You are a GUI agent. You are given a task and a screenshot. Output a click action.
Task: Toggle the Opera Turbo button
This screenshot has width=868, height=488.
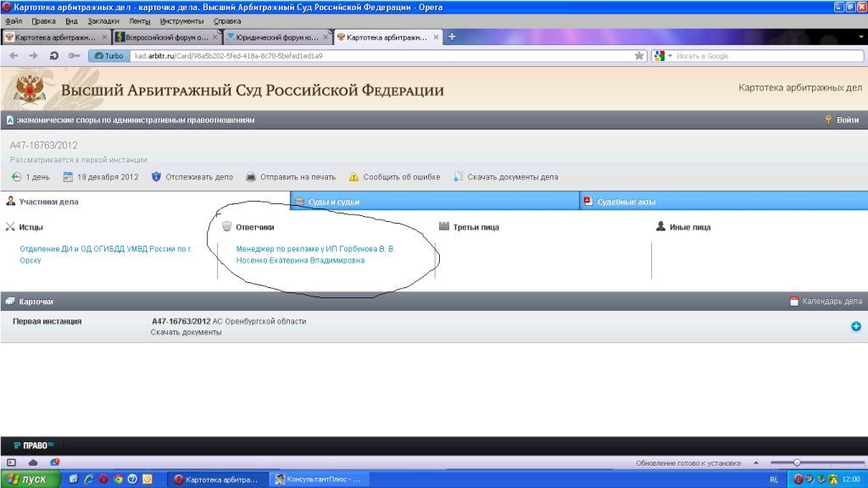tap(108, 56)
